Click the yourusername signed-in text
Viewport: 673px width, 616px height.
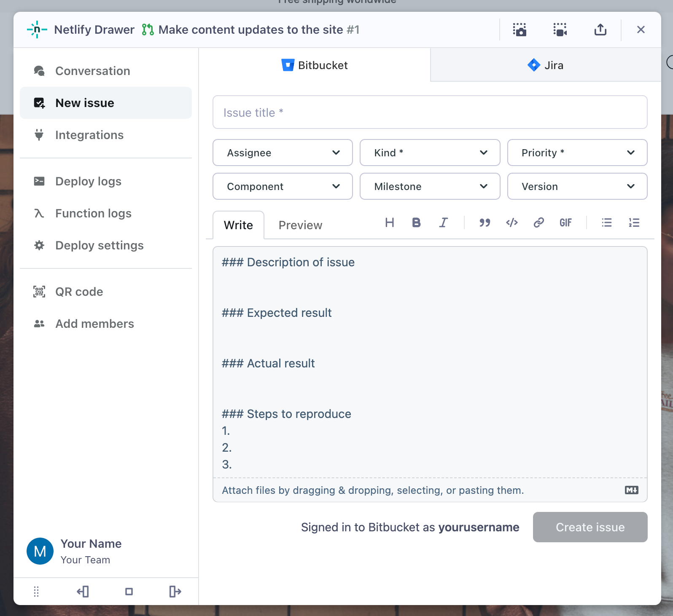(479, 527)
